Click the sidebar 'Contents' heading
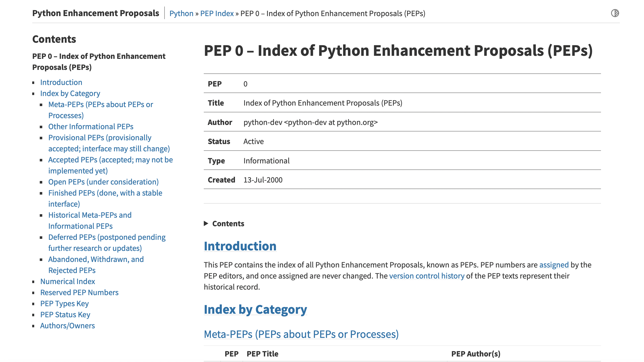Image resolution: width=644 pixels, height=362 pixels. point(54,39)
